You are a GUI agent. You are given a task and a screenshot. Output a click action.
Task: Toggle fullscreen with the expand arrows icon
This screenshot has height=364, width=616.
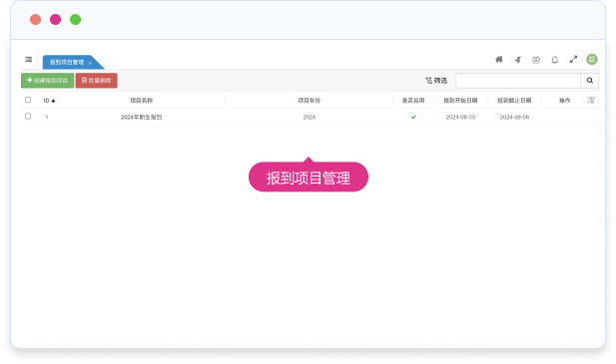pos(574,60)
